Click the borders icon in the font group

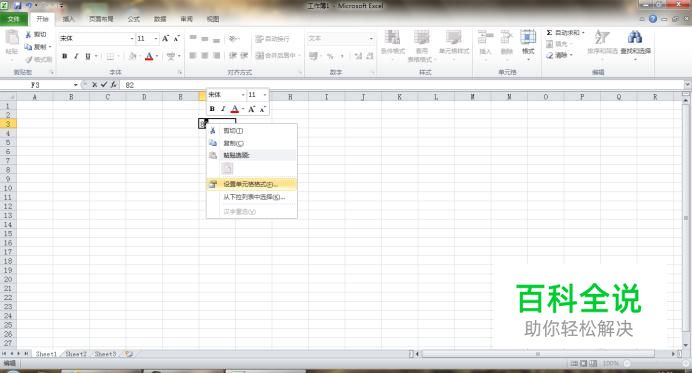(x=110, y=56)
